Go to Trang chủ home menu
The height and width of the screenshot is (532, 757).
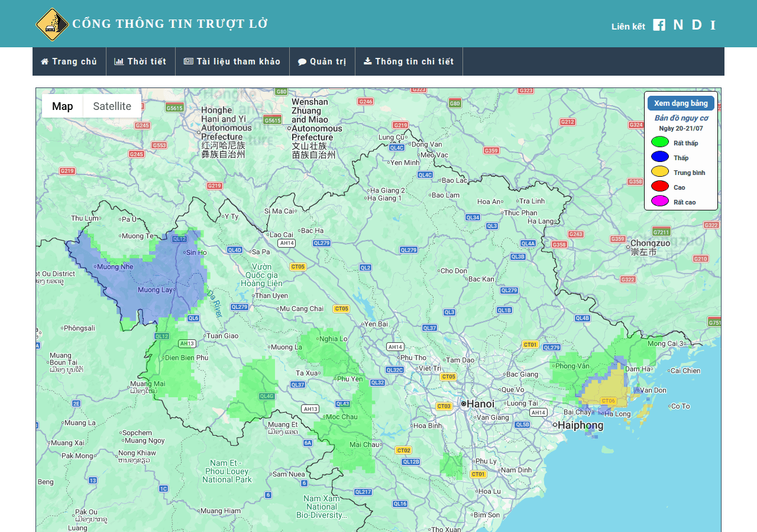[69, 61]
